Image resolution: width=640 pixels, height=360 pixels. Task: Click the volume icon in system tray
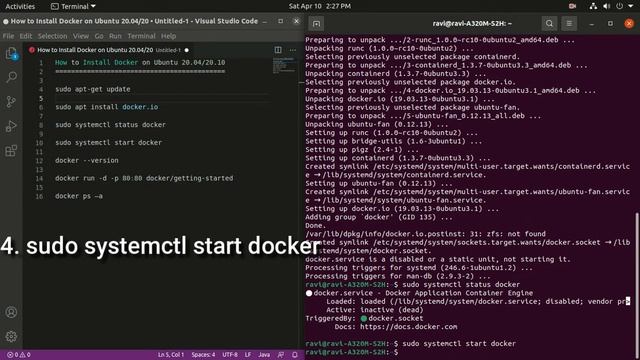pos(607,6)
